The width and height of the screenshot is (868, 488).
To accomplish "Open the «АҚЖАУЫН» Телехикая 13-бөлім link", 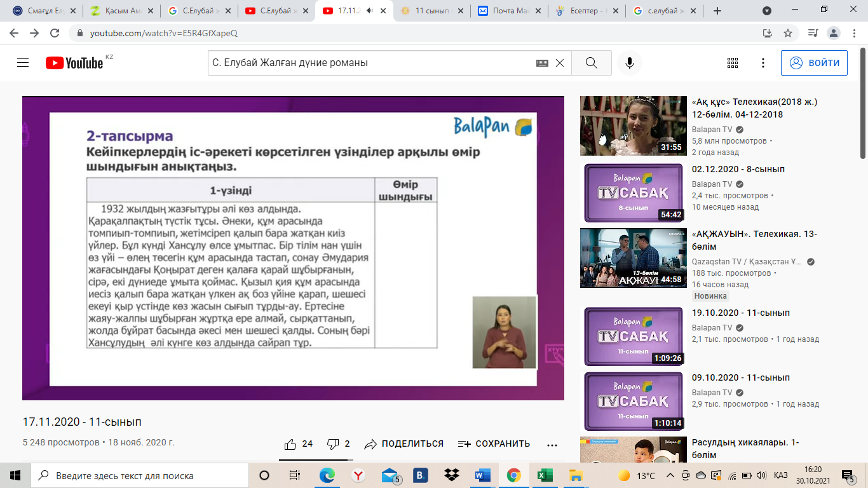I will click(x=754, y=240).
